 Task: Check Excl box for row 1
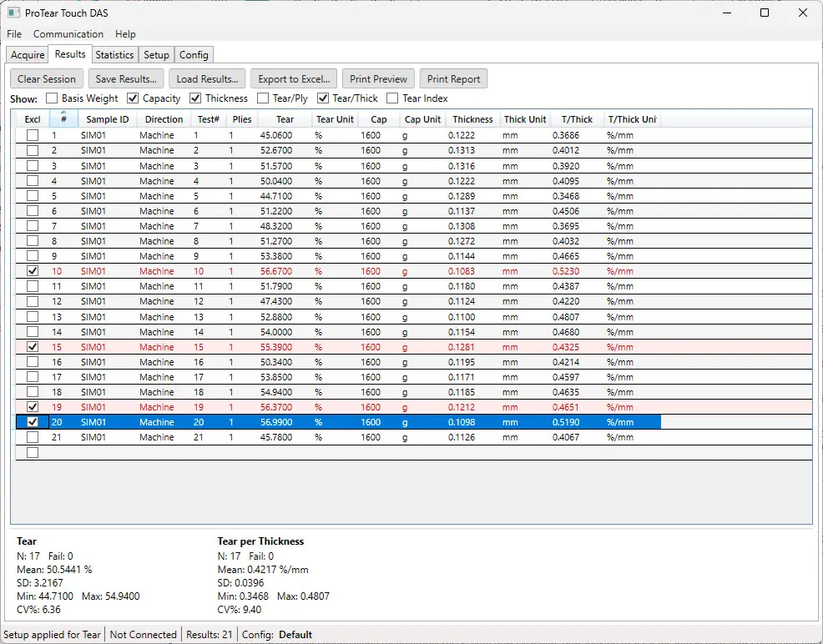(x=33, y=135)
